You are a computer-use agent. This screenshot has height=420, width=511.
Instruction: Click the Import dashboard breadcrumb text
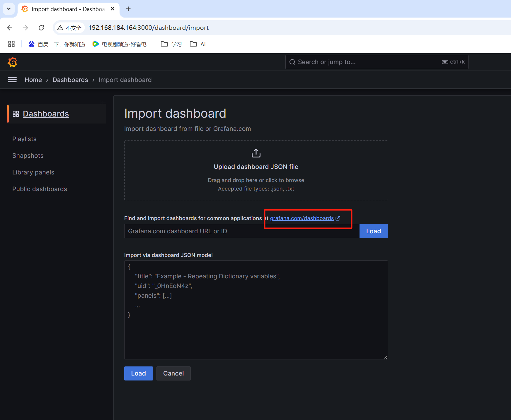click(125, 80)
